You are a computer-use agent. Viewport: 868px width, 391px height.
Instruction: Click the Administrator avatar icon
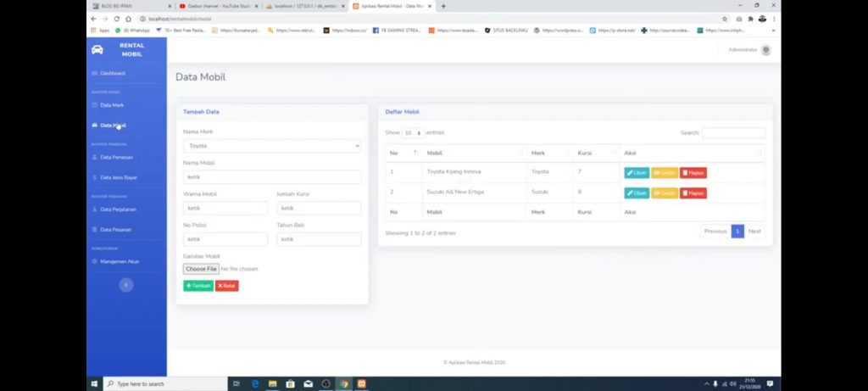(x=766, y=50)
